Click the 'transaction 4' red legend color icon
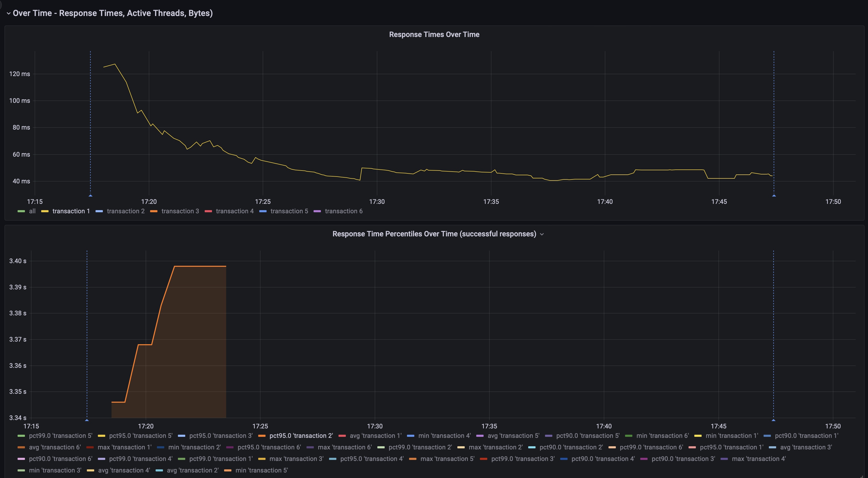This screenshot has width=868, height=478. tap(209, 211)
